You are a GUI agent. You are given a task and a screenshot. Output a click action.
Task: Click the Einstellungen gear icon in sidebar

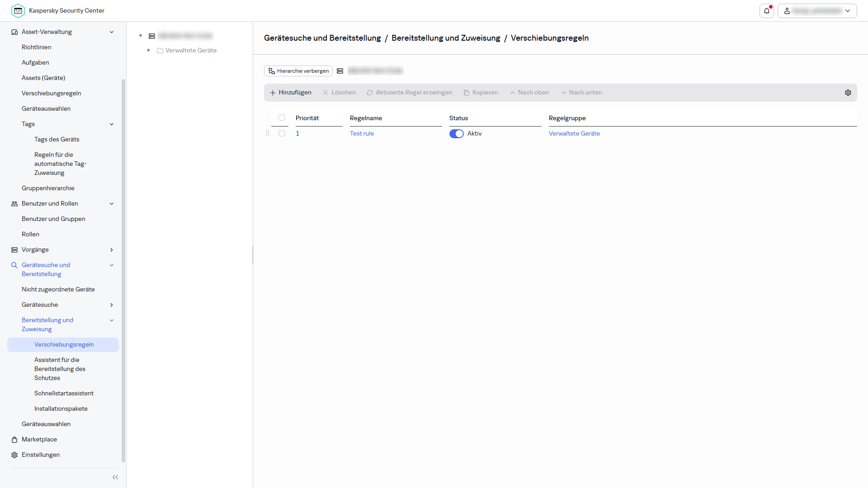pos(14,455)
